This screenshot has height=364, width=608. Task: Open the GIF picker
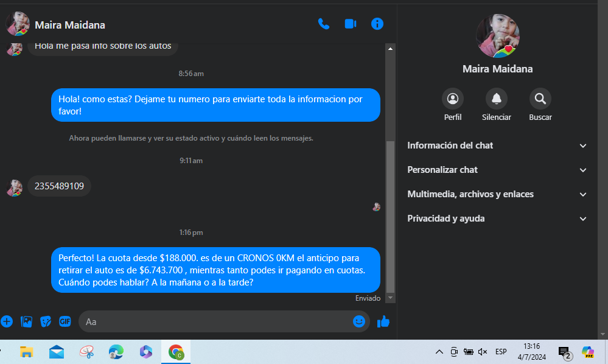(65, 321)
